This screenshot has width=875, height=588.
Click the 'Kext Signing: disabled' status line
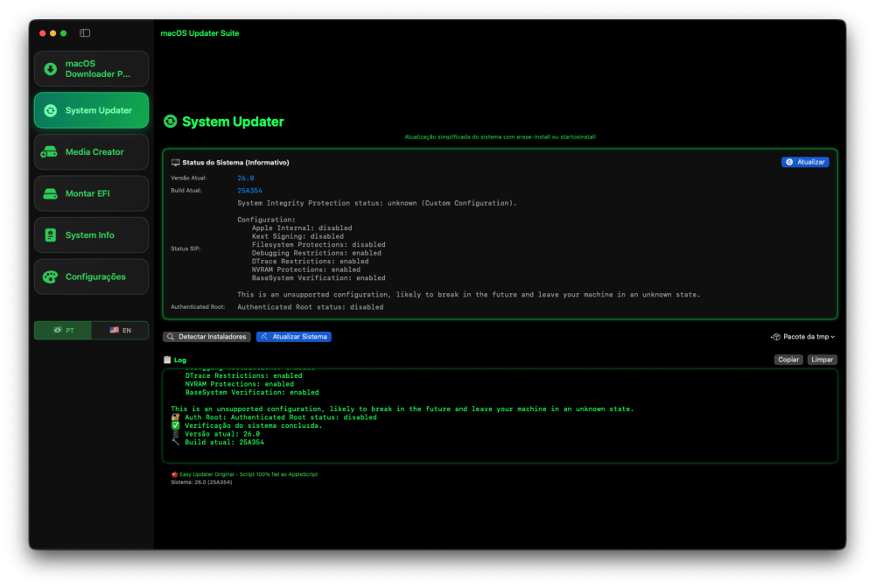click(297, 236)
